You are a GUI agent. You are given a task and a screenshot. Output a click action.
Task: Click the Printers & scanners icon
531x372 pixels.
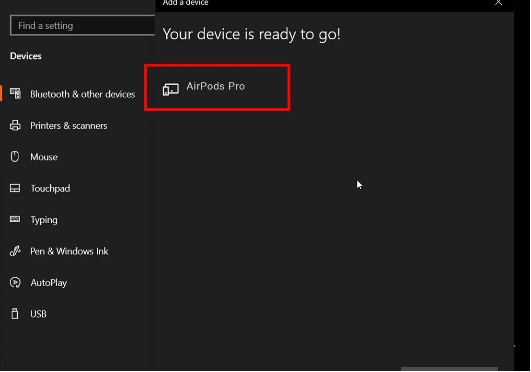click(x=15, y=125)
